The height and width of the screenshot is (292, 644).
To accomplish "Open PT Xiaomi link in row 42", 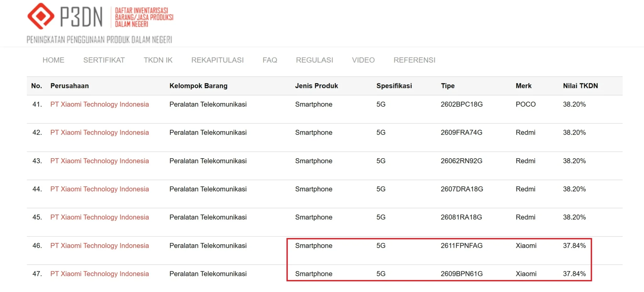I will click(x=100, y=132).
